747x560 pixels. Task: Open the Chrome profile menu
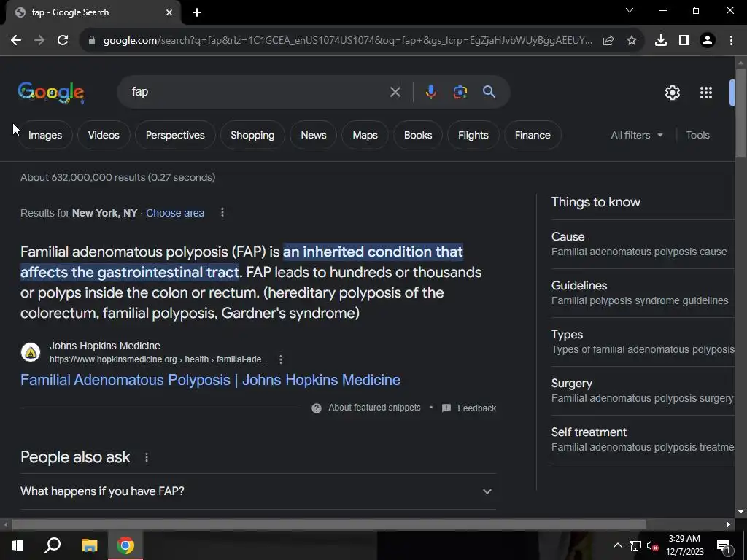click(708, 41)
